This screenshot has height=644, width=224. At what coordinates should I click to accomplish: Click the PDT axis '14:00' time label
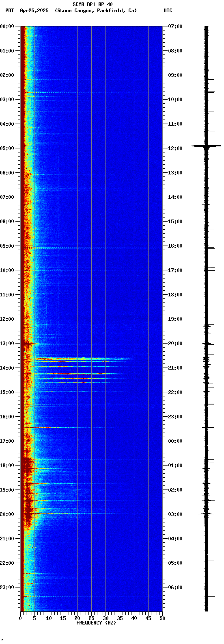[x=7, y=368]
